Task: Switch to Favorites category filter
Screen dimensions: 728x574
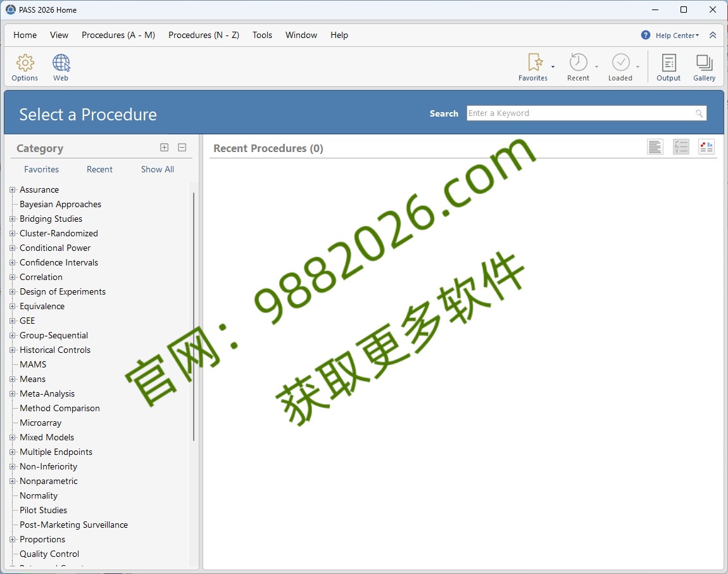Action: (41, 169)
